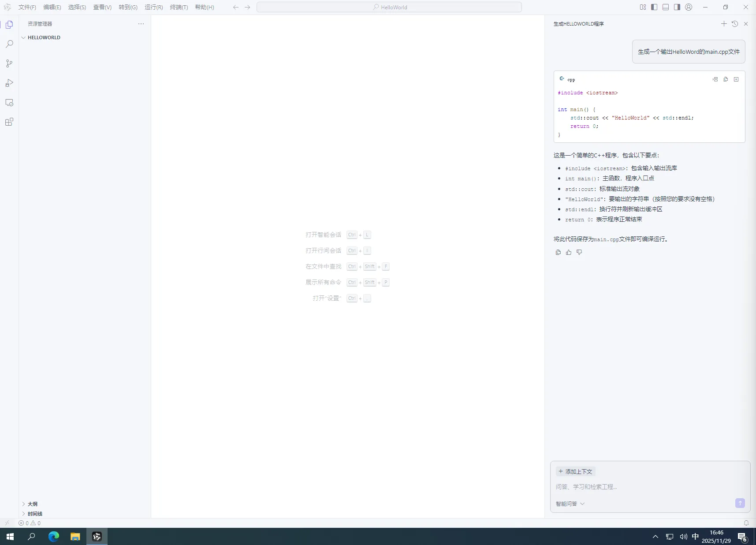Viewport: 756px width, 545px height.
Task: Focus the chat question input field
Action: tap(650, 487)
